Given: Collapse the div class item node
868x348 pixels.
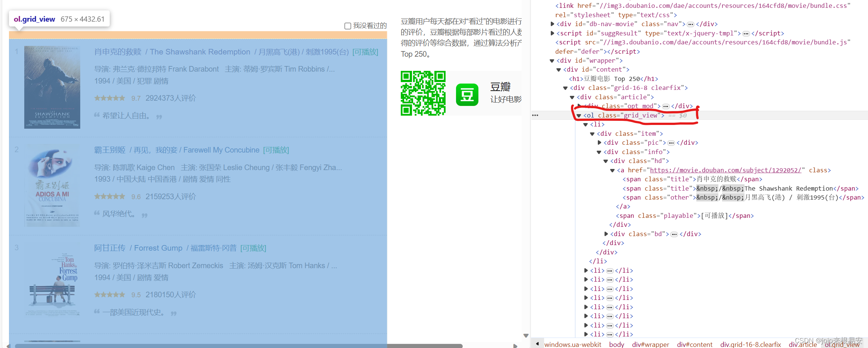Looking at the screenshot, I should pyautogui.click(x=592, y=134).
